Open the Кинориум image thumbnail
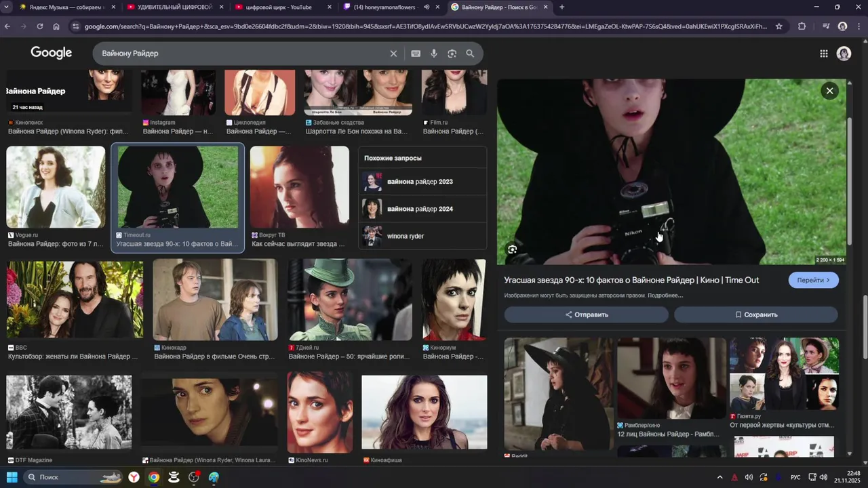 (x=454, y=300)
